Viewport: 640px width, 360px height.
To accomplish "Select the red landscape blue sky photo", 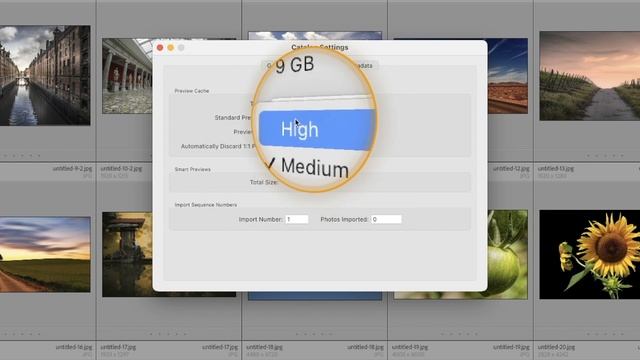I will pyautogui.click(x=507, y=76).
